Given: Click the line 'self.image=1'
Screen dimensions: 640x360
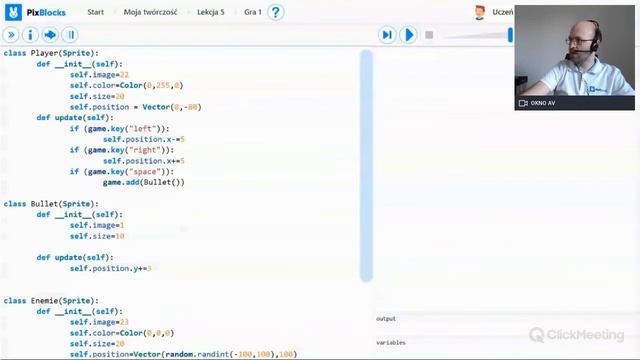Looking at the screenshot, I should [x=97, y=225].
